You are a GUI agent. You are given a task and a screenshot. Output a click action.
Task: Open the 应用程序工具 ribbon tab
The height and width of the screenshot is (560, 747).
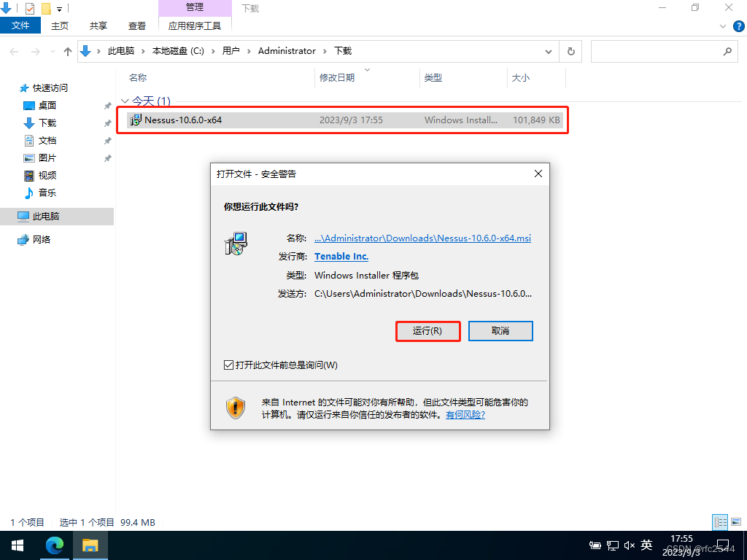pos(194,26)
